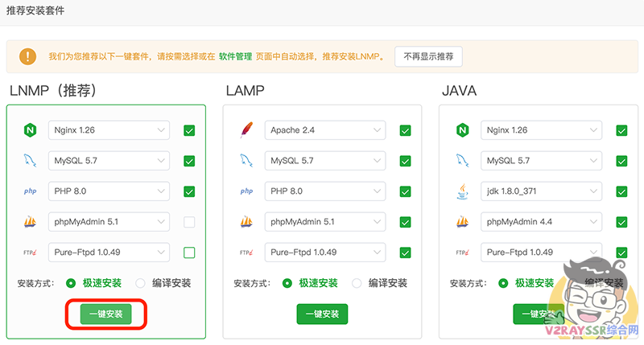This screenshot has width=644, height=345.
Task: Click the Apache feather icon in LAMP
Action: pos(247,130)
